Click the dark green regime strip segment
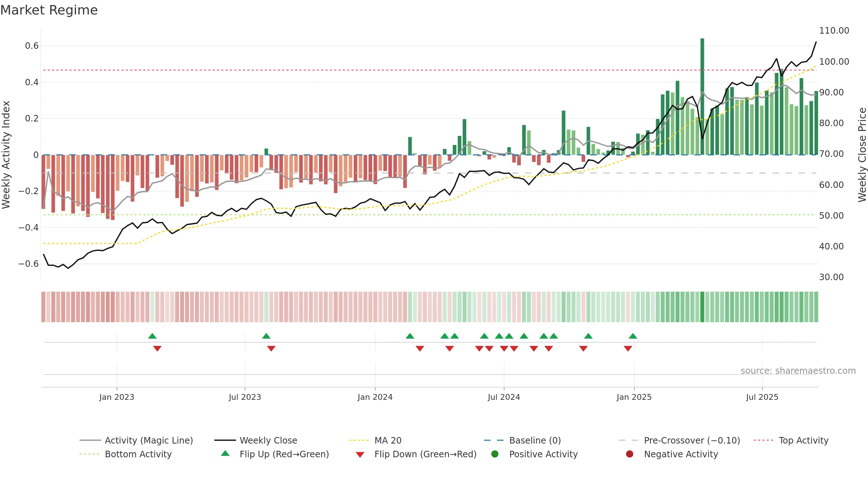 [x=702, y=307]
